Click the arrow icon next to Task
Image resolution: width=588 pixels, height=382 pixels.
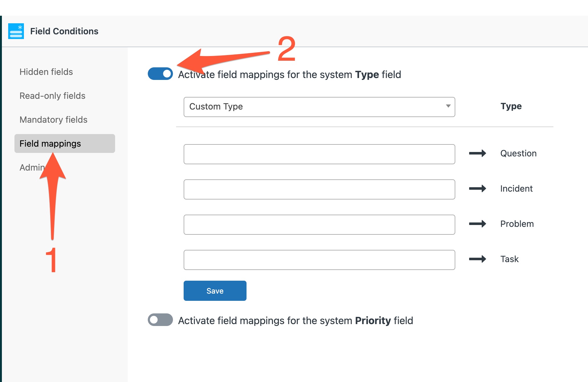pyautogui.click(x=477, y=259)
